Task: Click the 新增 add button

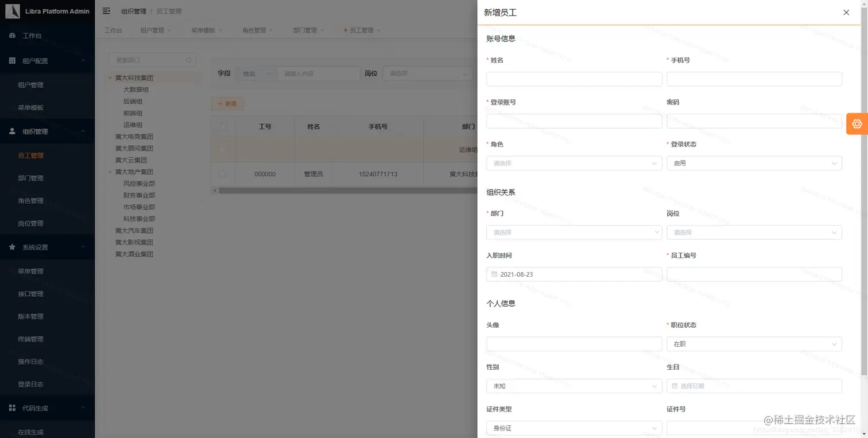Action: pos(227,103)
